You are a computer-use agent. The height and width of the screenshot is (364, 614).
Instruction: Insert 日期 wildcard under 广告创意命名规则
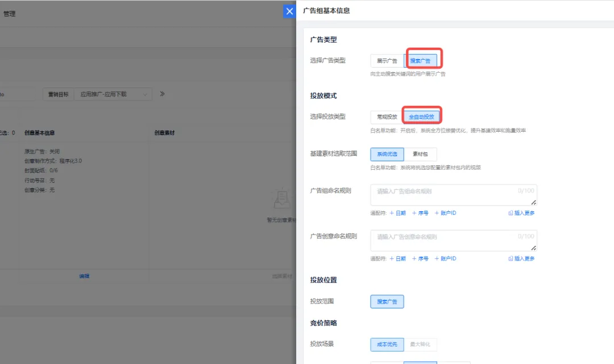click(398, 258)
